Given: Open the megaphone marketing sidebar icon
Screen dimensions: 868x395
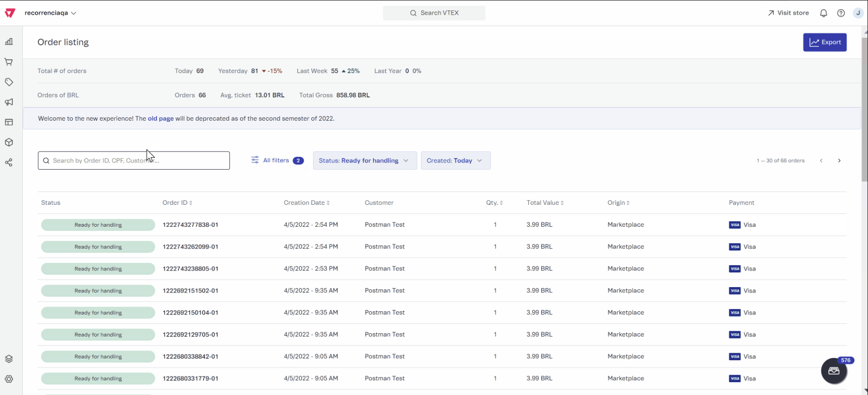Looking at the screenshot, I should [x=9, y=102].
